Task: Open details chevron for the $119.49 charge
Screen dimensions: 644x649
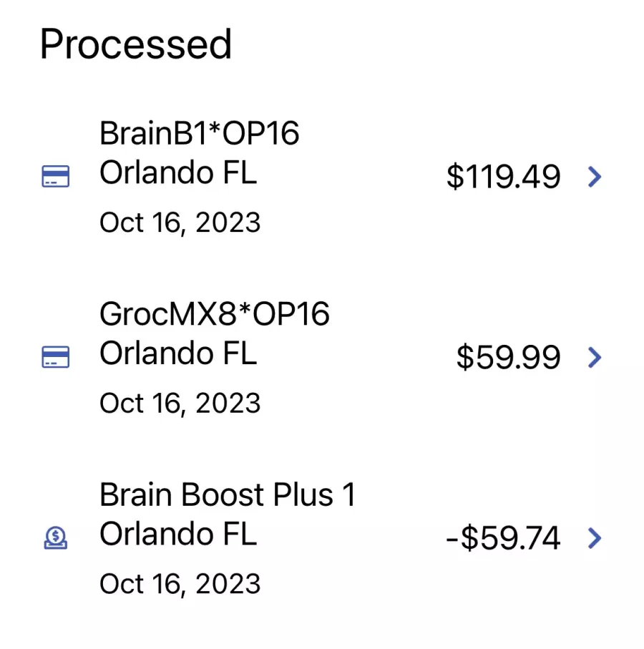Action: pos(595,177)
